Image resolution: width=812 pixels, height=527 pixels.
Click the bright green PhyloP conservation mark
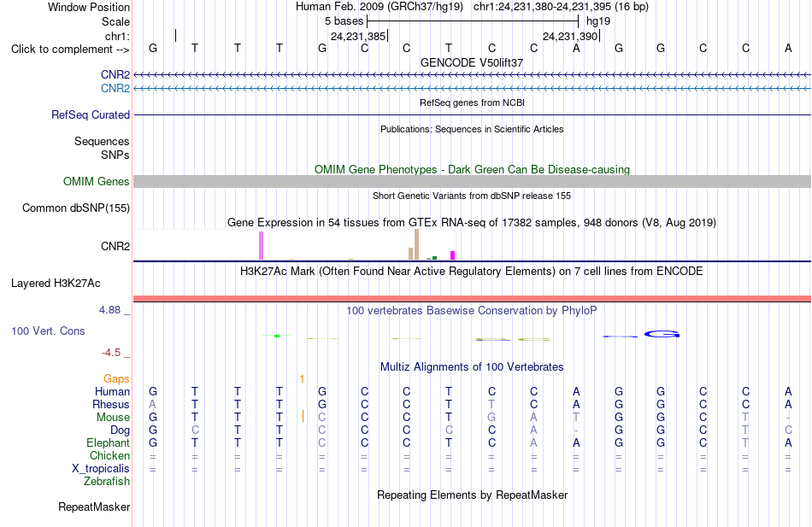[x=277, y=336]
